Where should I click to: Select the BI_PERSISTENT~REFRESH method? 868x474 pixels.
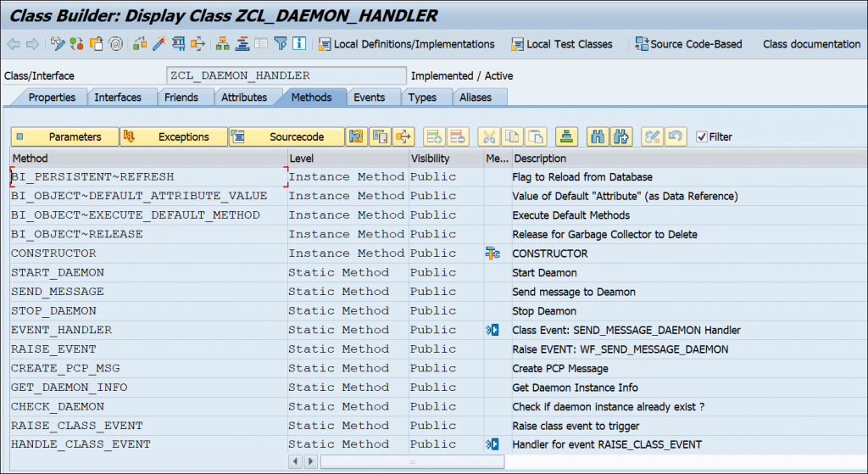pyautogui.click(x=149, y=177)
